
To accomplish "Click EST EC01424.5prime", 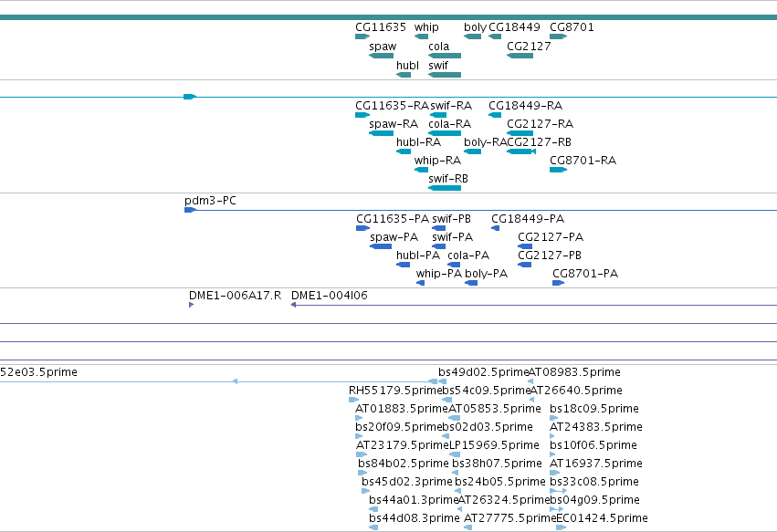I will pos(561,527).
